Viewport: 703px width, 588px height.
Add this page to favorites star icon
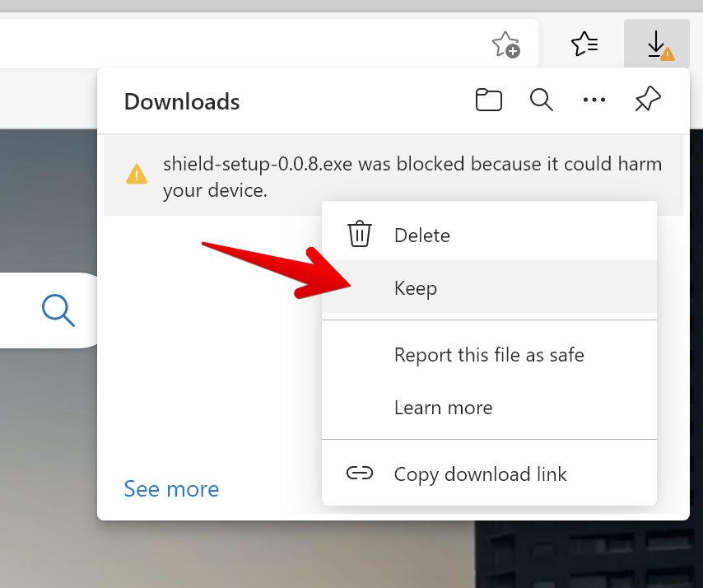505,44
